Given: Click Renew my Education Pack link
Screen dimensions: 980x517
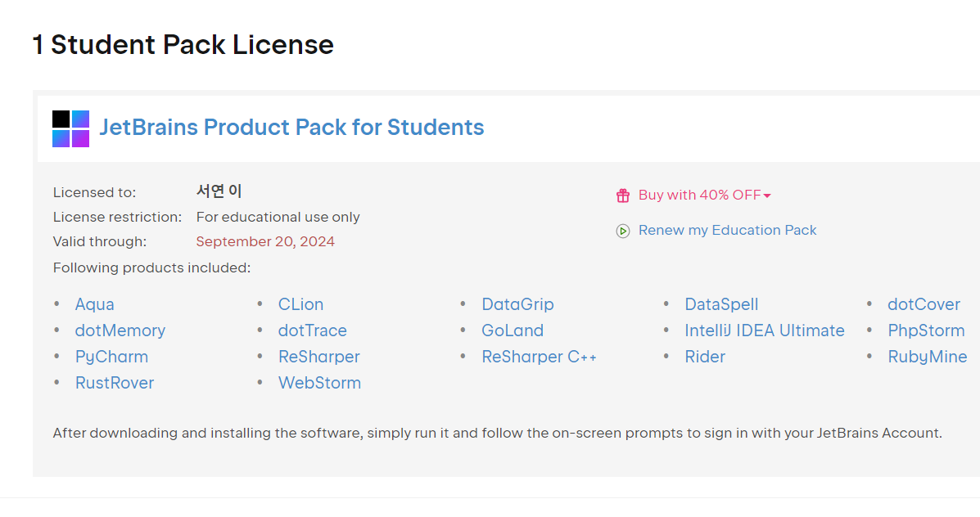Looking at the screenshot, I should (727, 231).
